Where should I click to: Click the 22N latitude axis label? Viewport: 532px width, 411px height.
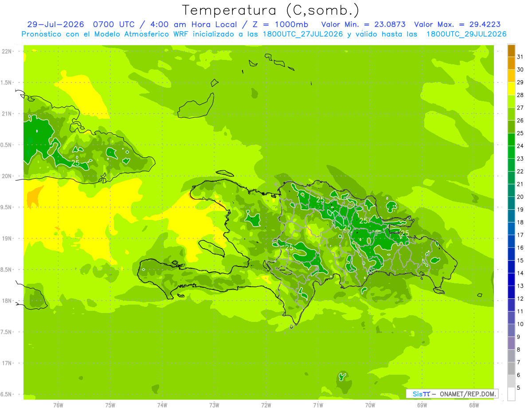(x=7, y=51)
